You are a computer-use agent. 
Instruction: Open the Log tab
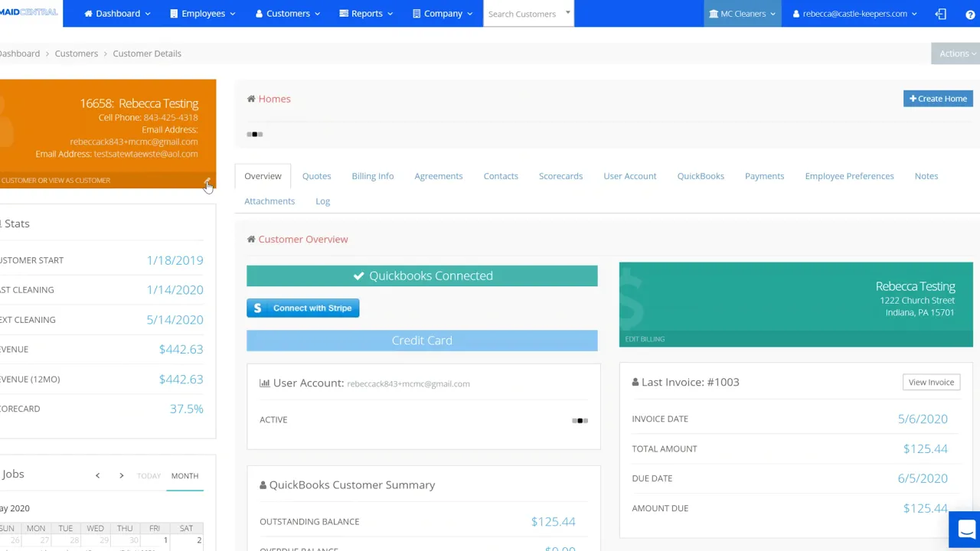[322, 201]
